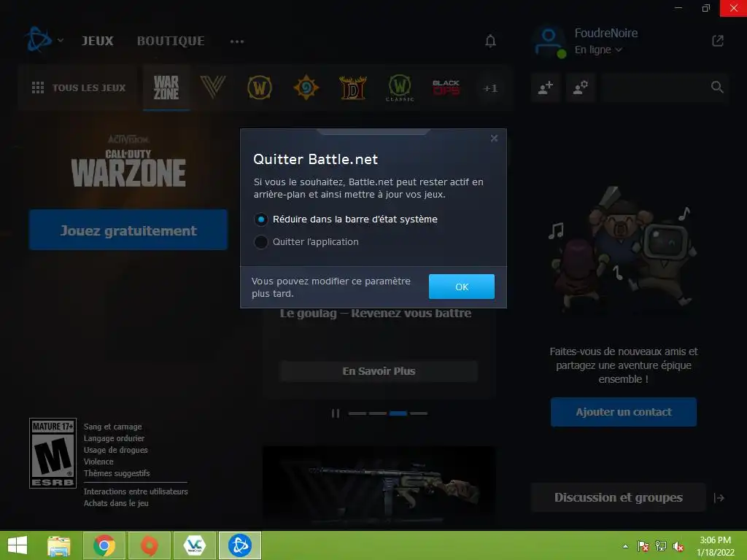This screenshot has height=560, width=747.
Task: Open the taskbar clock 3:06 PM
Action: point(715,546)
